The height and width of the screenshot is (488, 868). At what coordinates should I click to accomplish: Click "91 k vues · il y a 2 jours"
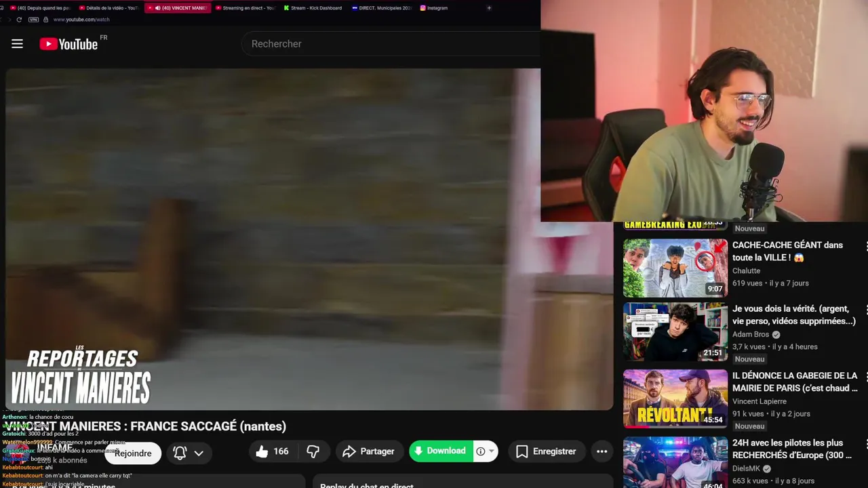pos(771,414)
